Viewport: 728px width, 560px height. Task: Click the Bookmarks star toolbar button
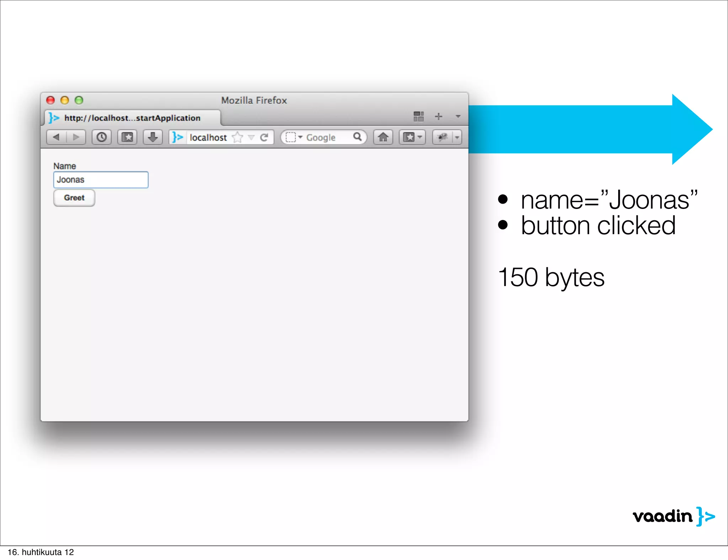tap(127, 137)
